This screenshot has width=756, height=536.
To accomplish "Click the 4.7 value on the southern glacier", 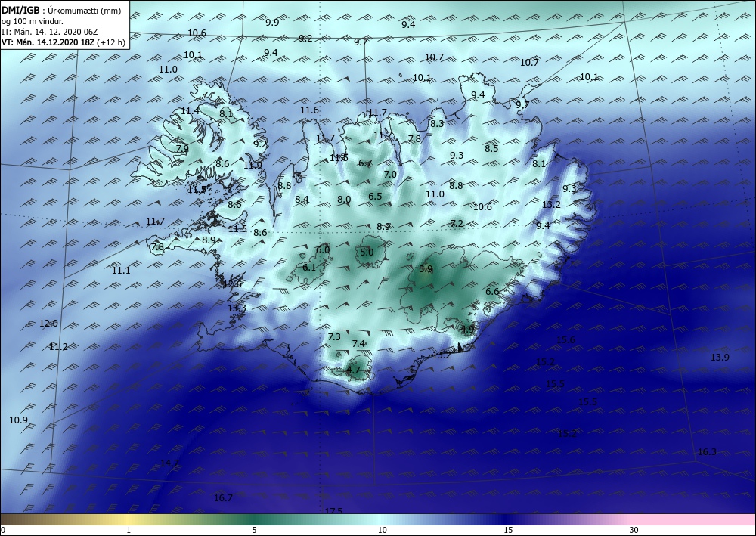I will 353,370.
